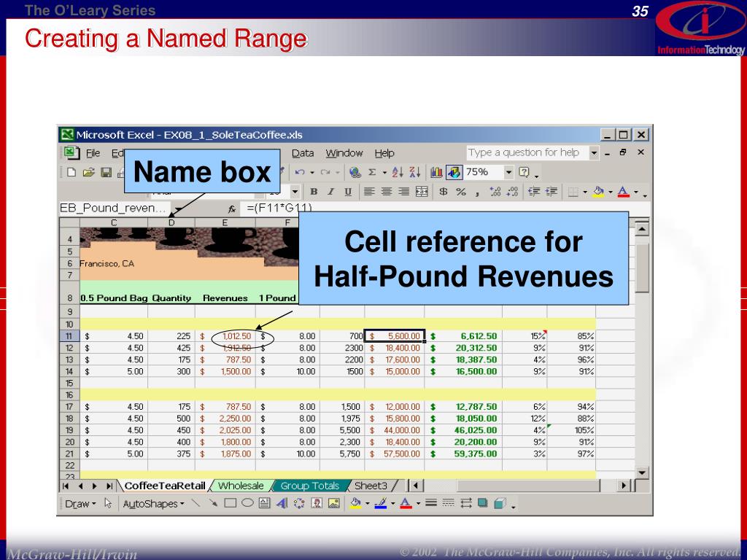Click the Type a question for help box

(x=524, y=152)
